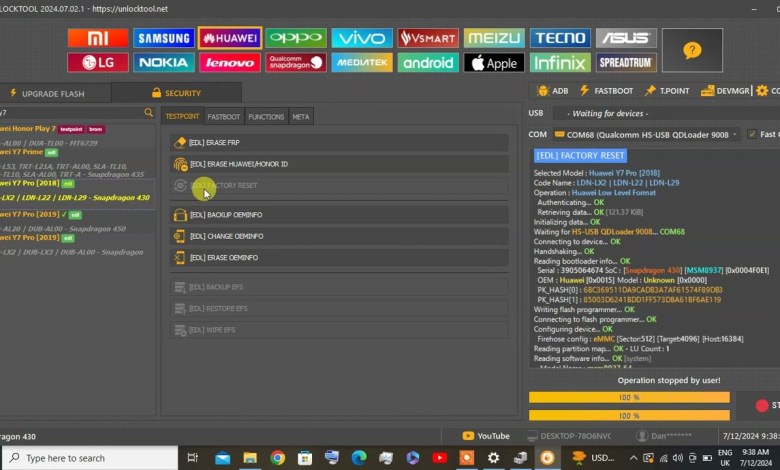Run [EDL] Backup OEMINFO
This screenshot has height=470, width=780.
click(339, 215)
